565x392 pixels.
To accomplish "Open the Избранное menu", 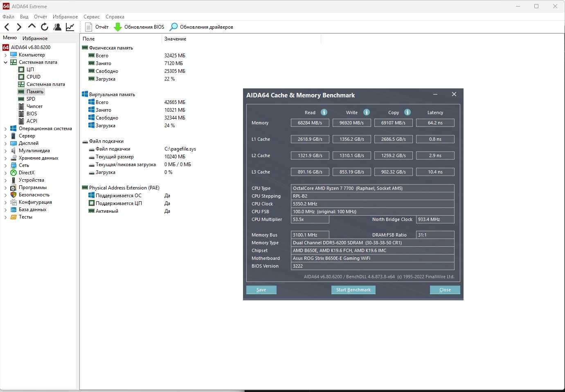I will click(65, 17).
